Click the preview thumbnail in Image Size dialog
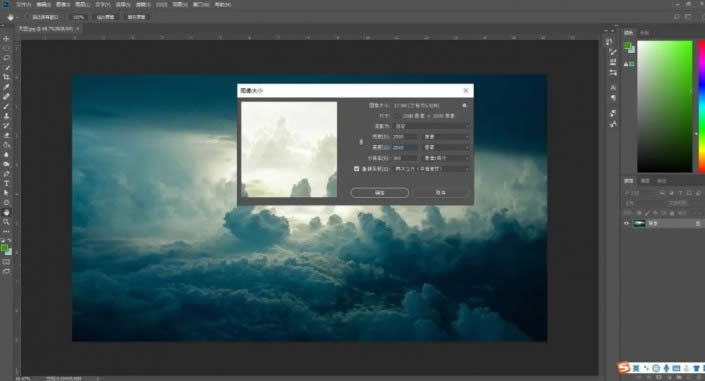The height and width of the screenshot is (381, 705). pyautogui.click(x=289, y=149)
